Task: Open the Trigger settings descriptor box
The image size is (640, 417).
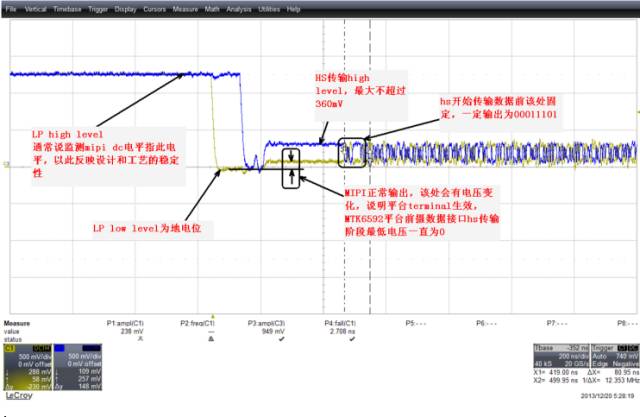Action: point(611,362)
